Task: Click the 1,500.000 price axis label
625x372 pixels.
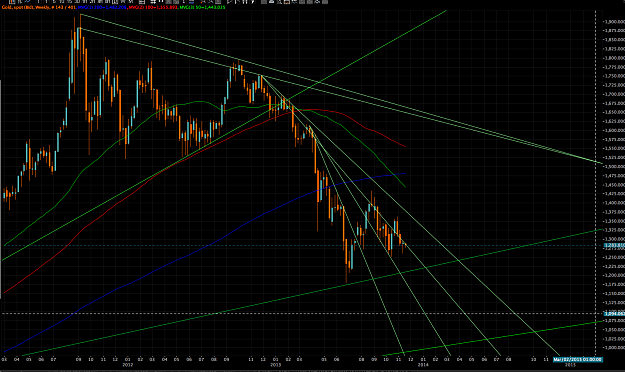Action: point(614,167)
